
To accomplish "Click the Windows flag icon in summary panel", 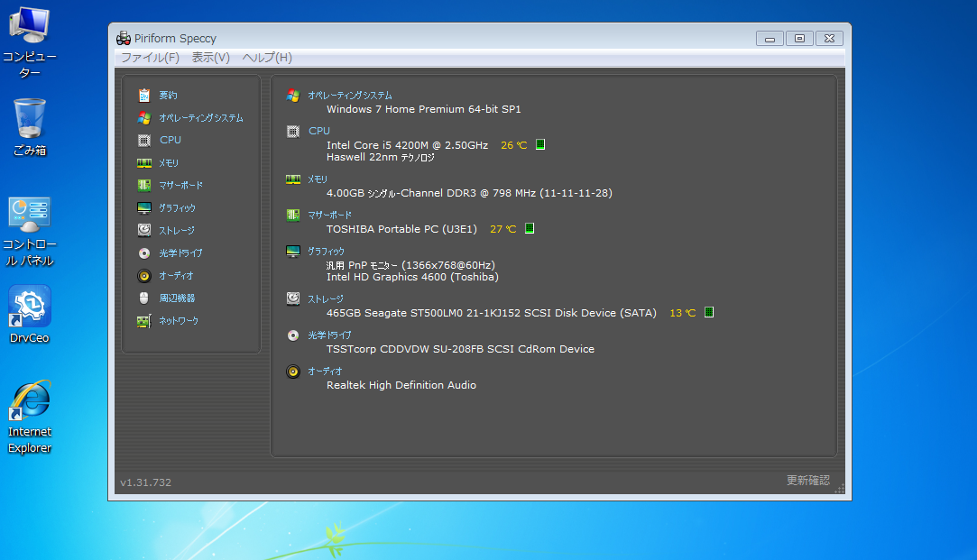I will pos(293,96).
